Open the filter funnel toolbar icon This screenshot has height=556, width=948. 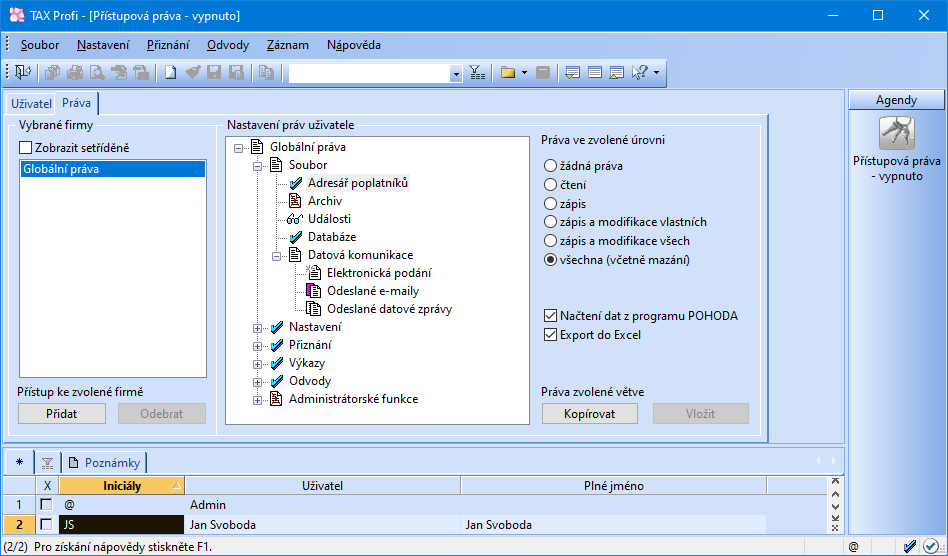pos(477,73)
